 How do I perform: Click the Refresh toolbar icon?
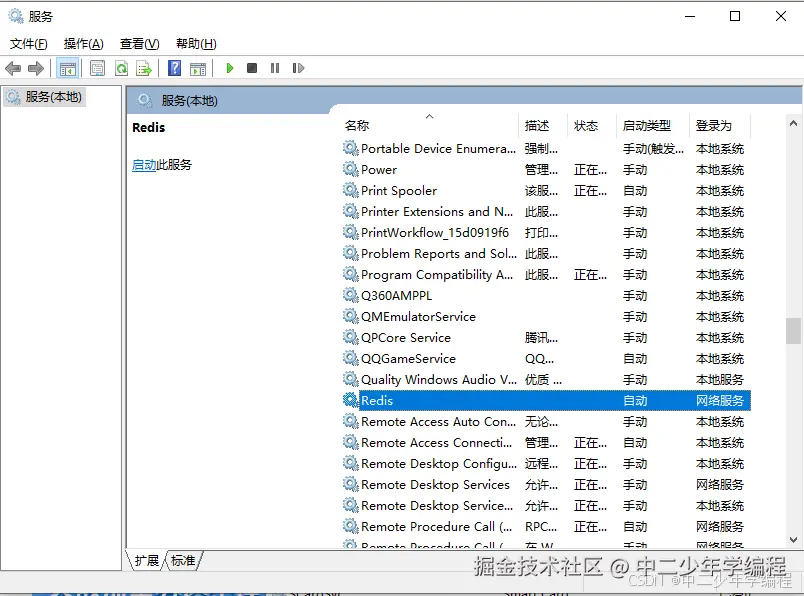click(122, 68)
